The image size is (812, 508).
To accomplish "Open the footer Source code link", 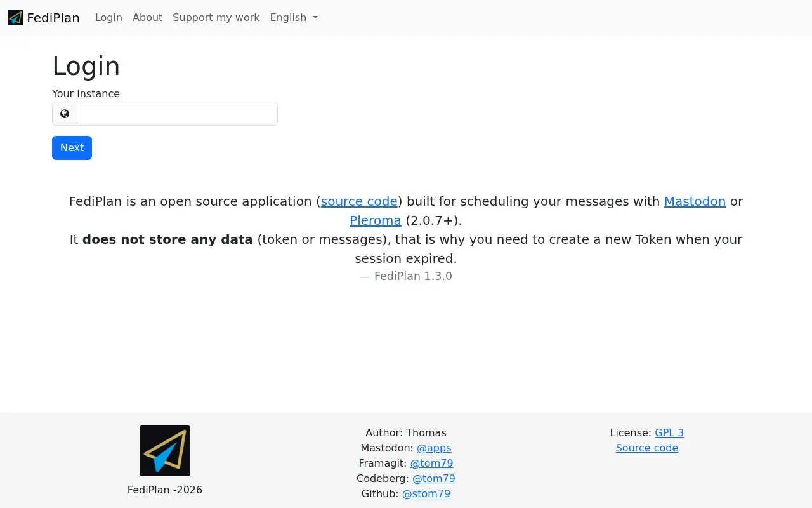I will 647,448.
